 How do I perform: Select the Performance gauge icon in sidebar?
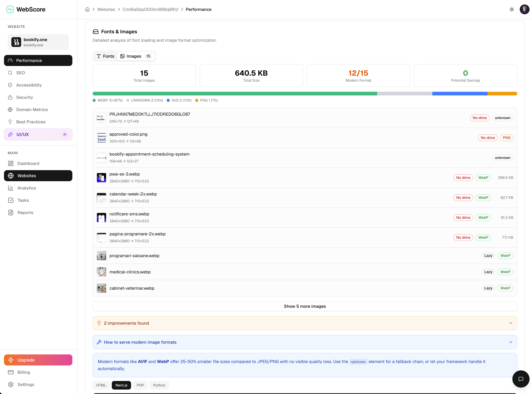10,60
